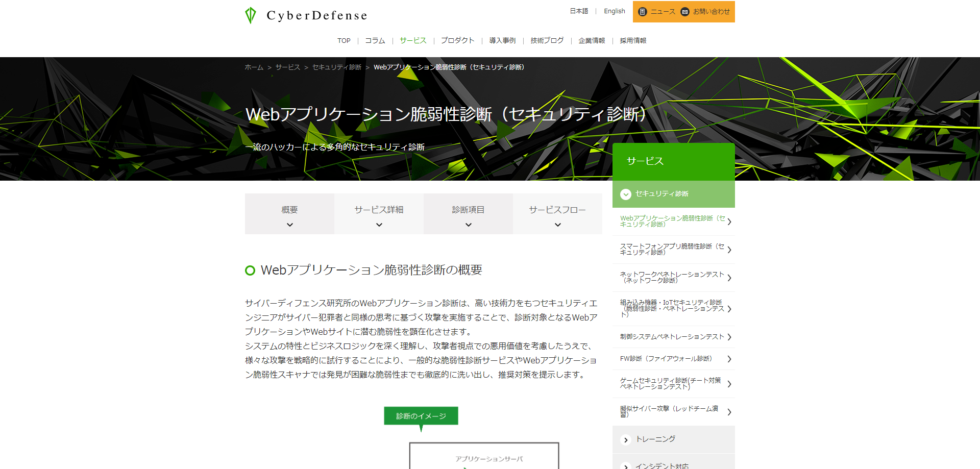The image size is (980, 469).
Task: Open プロダクト in main navigation
Action: click(x=458, y=41)
